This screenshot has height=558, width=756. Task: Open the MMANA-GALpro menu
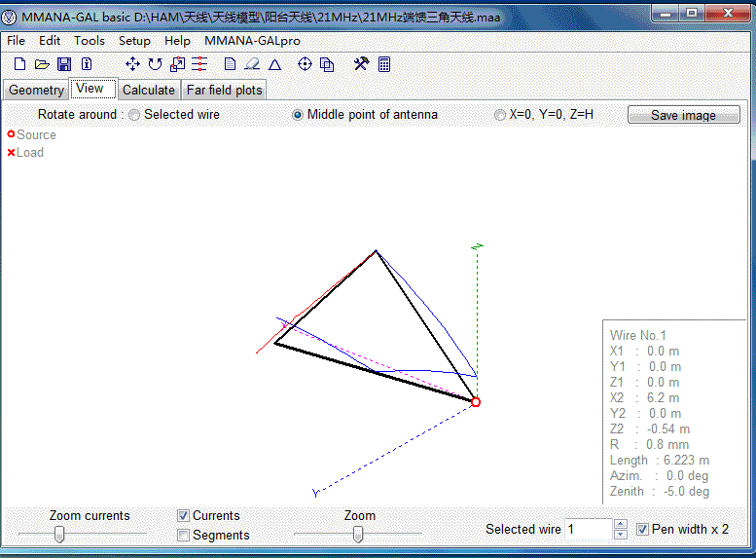[252, 41]
